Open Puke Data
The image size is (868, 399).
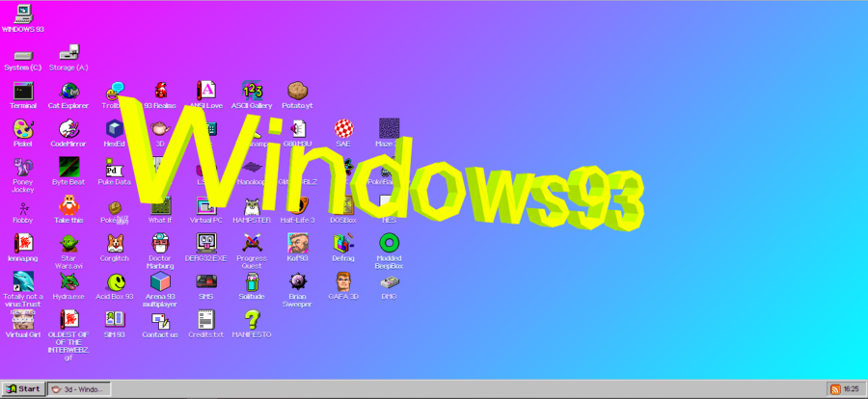115,167
